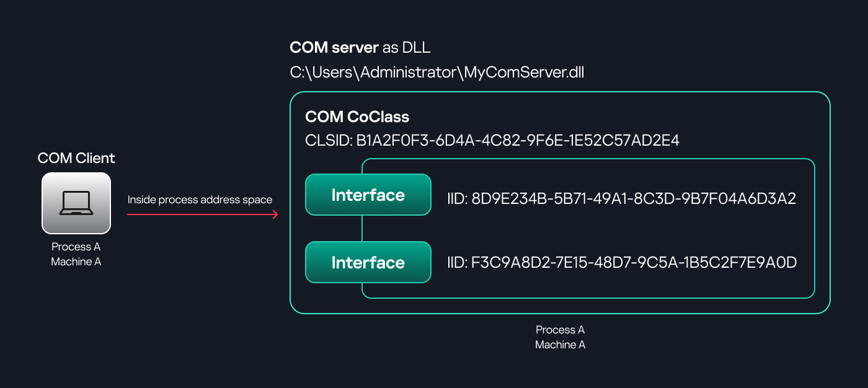This screenshot has height=388, width=868.
Task: Click the COM Client laptop icon
Action: coord(76,203)
